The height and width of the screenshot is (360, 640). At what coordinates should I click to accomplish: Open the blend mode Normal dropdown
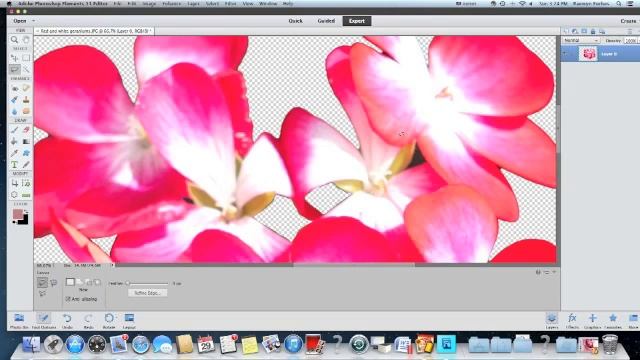tap(581, 41)
